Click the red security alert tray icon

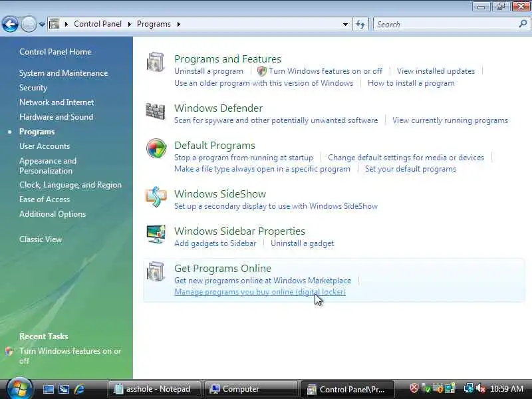(x=414, y=388)
